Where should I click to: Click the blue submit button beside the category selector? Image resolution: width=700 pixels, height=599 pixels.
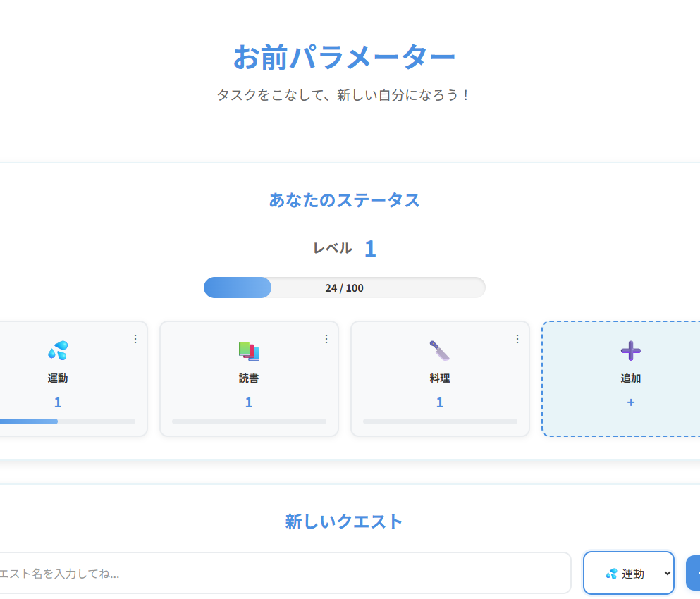pos(694,573)
